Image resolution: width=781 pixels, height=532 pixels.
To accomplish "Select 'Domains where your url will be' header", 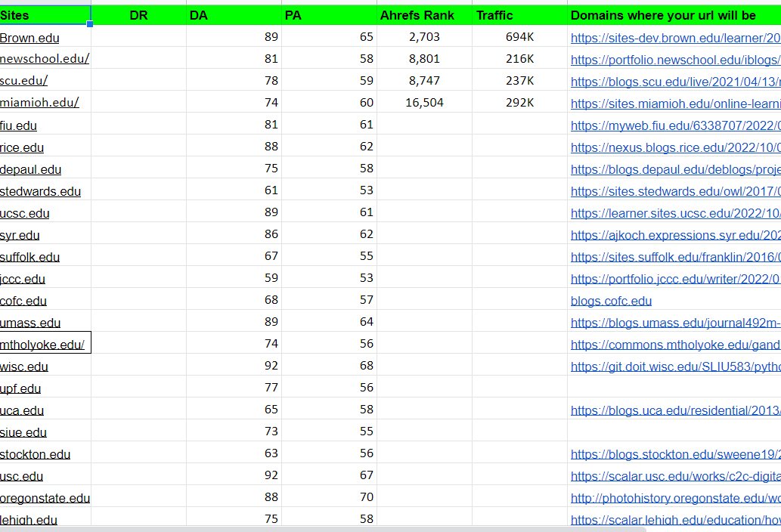I will pyautogui.click(x=674, y=15).
